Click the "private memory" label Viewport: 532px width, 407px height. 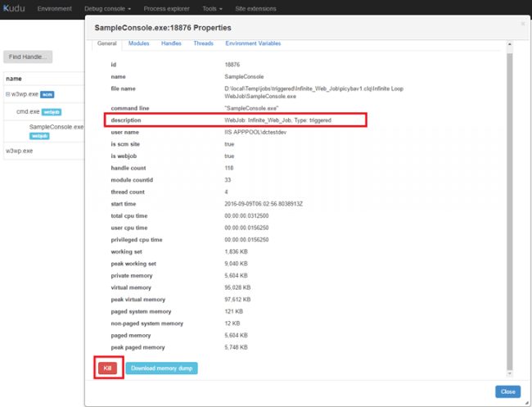click(132, 276)
